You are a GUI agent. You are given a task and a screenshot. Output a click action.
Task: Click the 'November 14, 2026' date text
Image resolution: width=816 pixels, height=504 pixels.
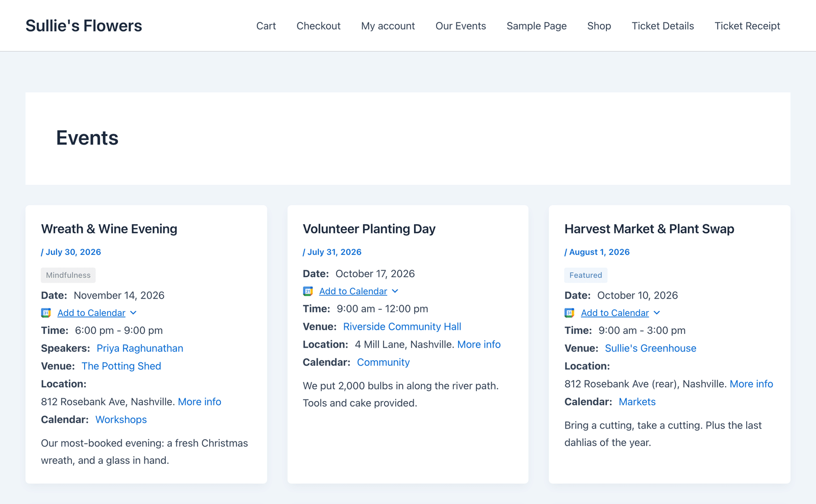(x=119, y=295)
